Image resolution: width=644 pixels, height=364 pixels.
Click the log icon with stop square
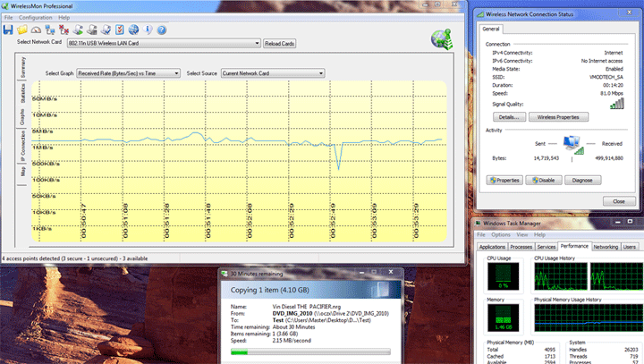click(x=92, y=30)
